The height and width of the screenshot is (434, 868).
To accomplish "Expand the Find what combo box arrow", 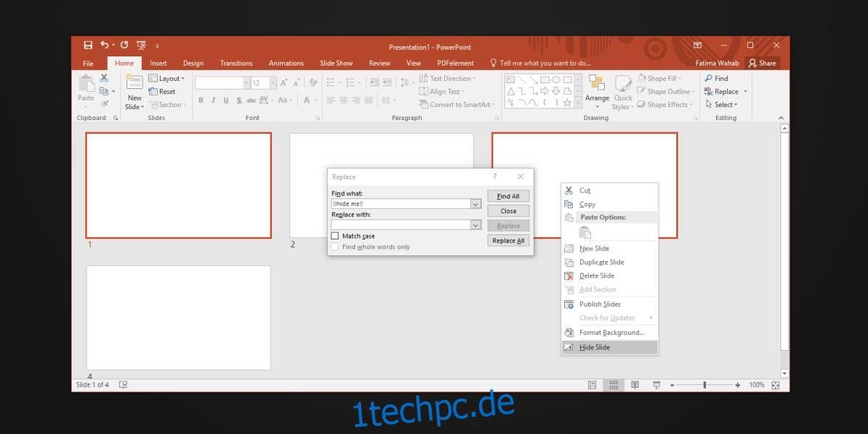I will 475,204.
